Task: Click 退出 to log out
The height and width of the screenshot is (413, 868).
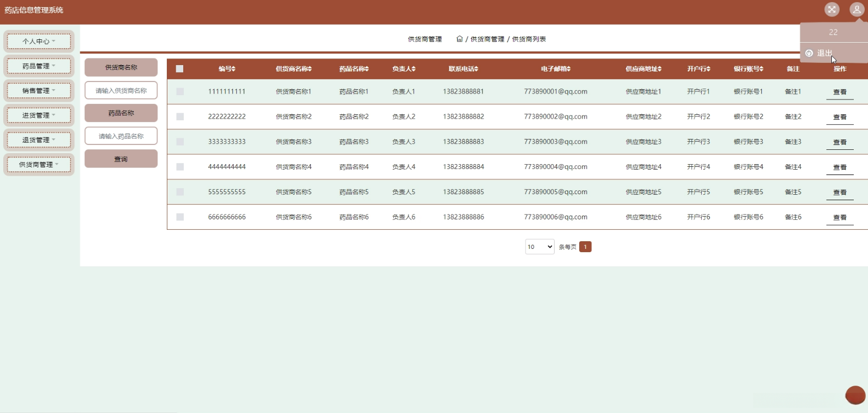Action: 824,53
